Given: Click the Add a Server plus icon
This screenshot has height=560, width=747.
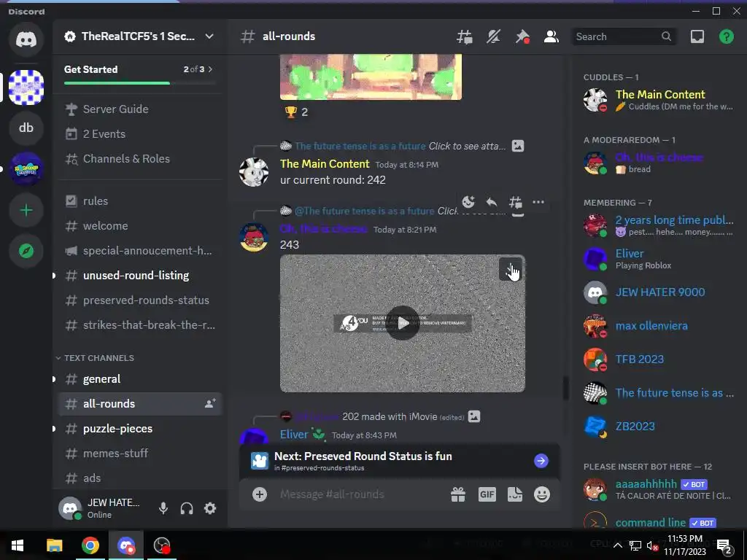Looking at the screenshot, I should coord(26,210).
